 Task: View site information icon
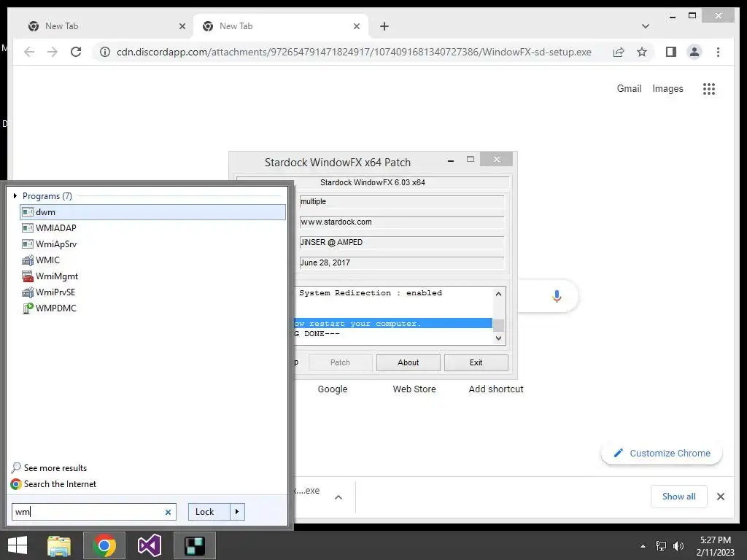click(105, 52)
